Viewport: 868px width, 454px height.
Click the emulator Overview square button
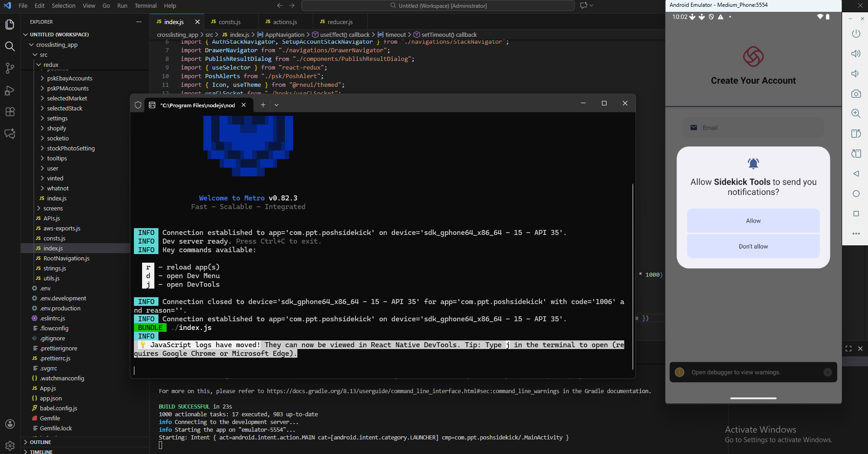coord(856,214)
